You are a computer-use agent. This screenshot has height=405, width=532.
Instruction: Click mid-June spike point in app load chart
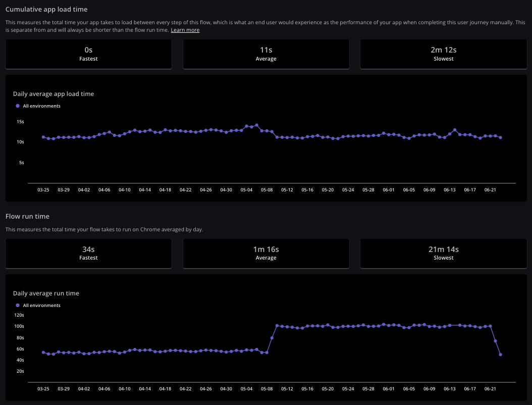point(455,130)
